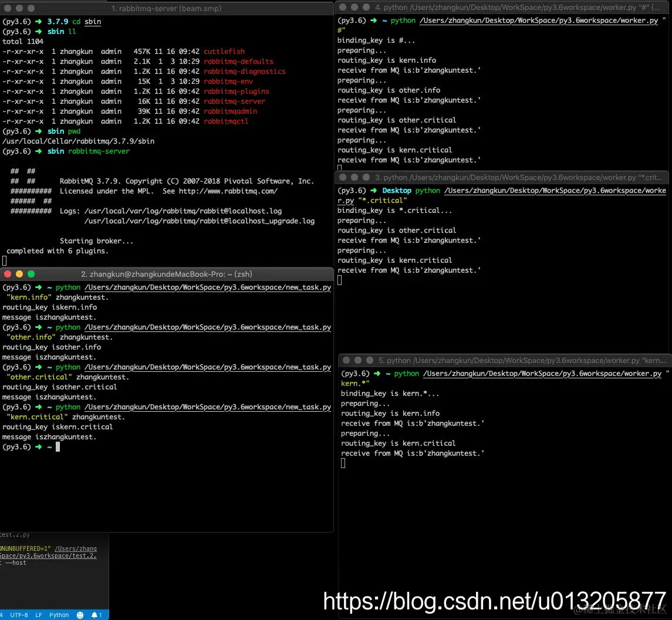The width and height of the screenshot is (672, 620).
Task: Minimize the zsh window using yellow button
Action: pyautogui.click(x=19, y=275)
